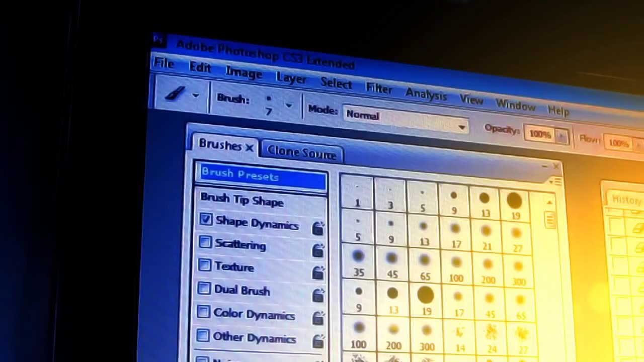This screenshot has width=644, height=362.
Task: Choose the 17 brush between 13 and 21
Action: pos(456,236)
